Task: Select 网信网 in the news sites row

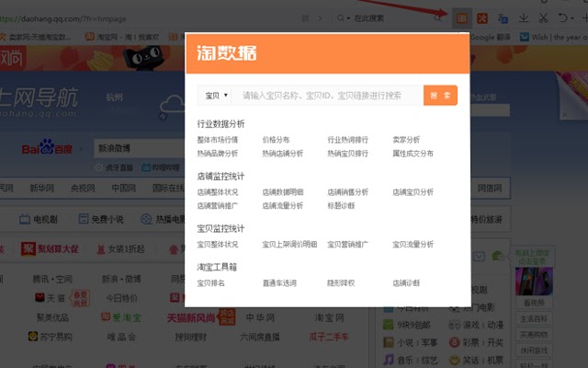Action: click(490, 188)
